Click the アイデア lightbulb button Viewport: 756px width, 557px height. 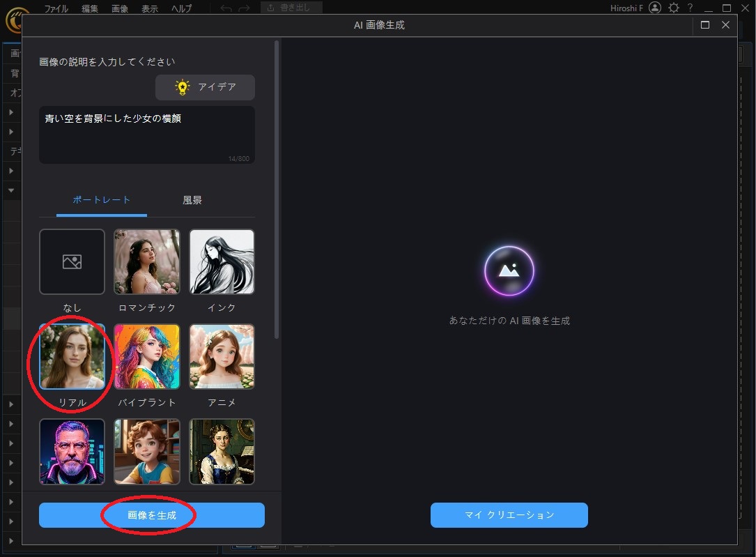coord(205,87)
